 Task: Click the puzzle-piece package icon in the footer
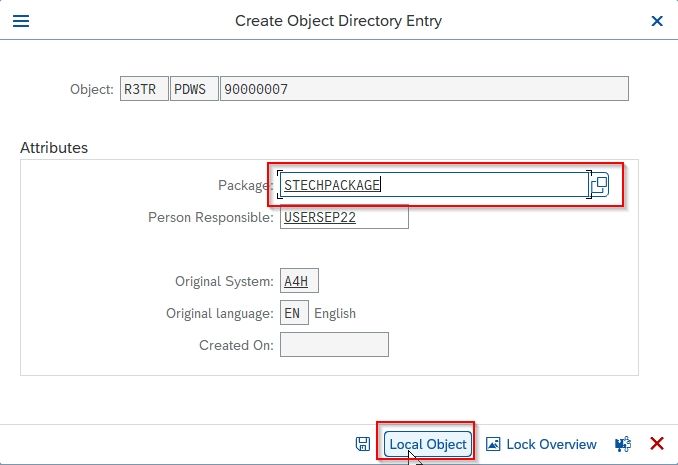[623, 444]
